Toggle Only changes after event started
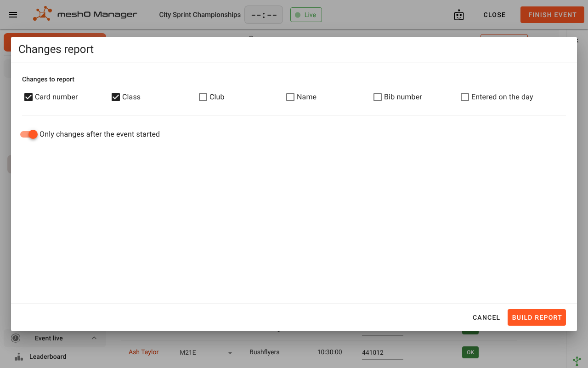Image resolution: width=588 pixels, height=368 pixels. pyautogui.click(x=29, y=134)
